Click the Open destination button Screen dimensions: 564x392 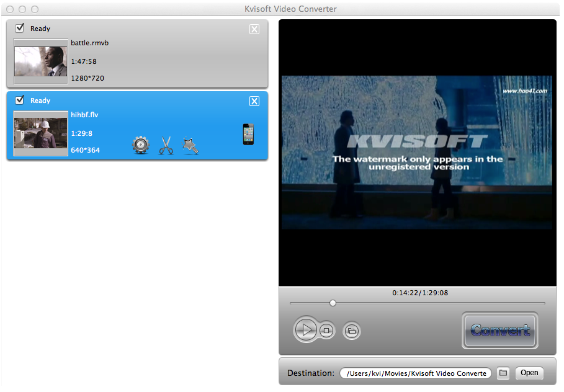pyautogui.click(x=529, y=373)
